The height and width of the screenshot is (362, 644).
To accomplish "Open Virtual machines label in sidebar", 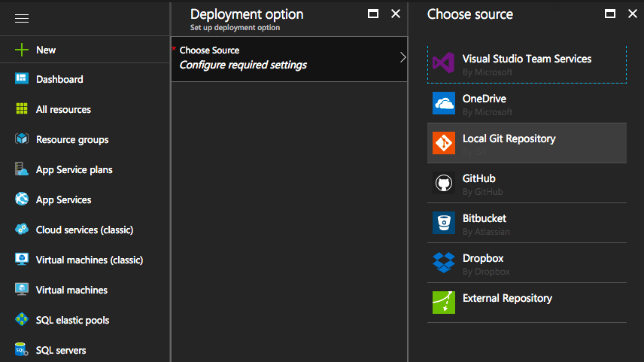I will point(71,290).
